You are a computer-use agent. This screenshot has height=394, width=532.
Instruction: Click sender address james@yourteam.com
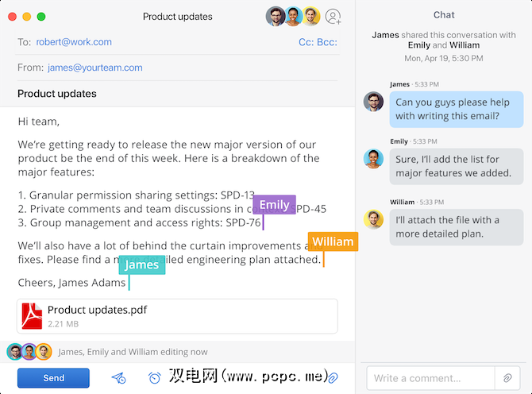pos(94,68)
